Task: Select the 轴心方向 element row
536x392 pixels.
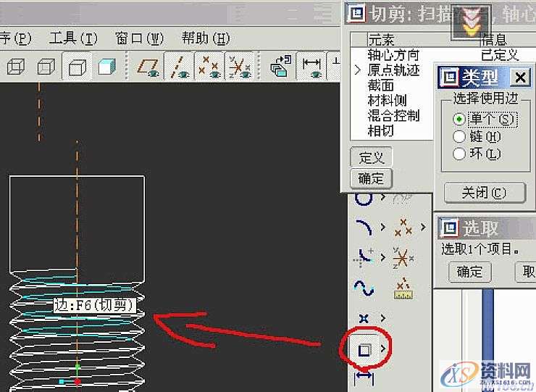Action: click(393, 55)
